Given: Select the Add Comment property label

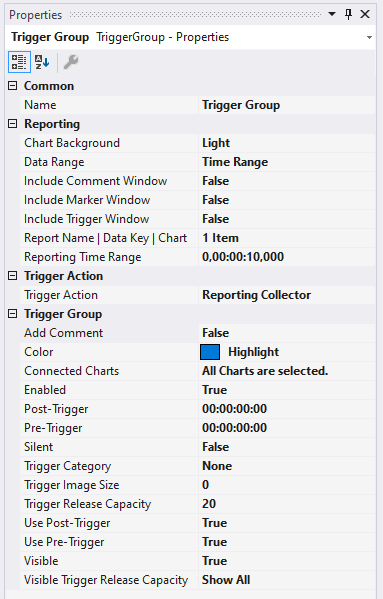Looking at the screenshot, I should click(x=63, y=333).
